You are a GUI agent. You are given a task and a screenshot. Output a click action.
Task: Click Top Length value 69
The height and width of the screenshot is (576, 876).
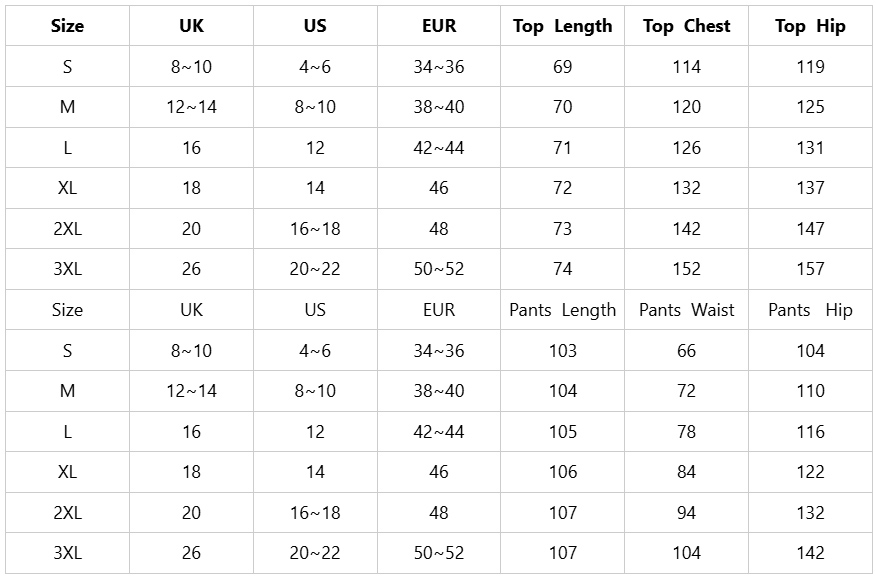562,67
